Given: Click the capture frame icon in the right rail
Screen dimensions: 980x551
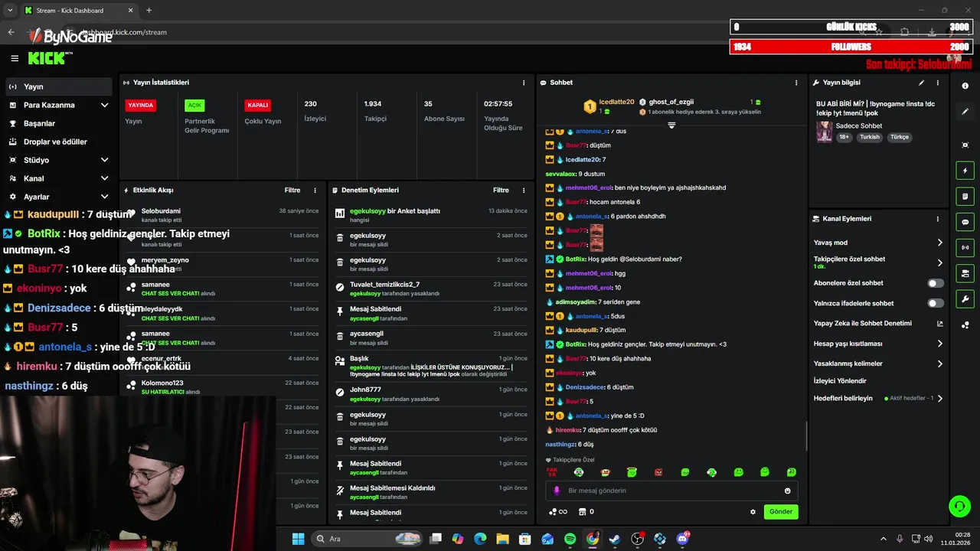Looking at the screenshot, I should coord(965,145).
